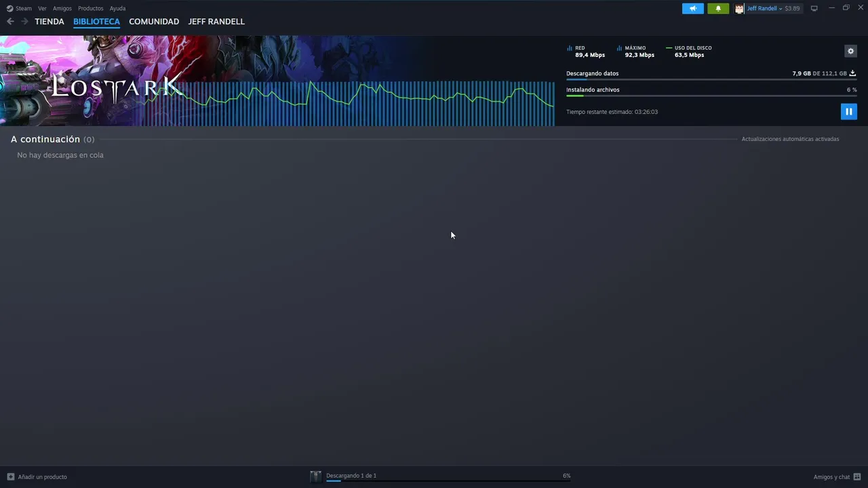Click the Steam logo icon

click(9, 9)
